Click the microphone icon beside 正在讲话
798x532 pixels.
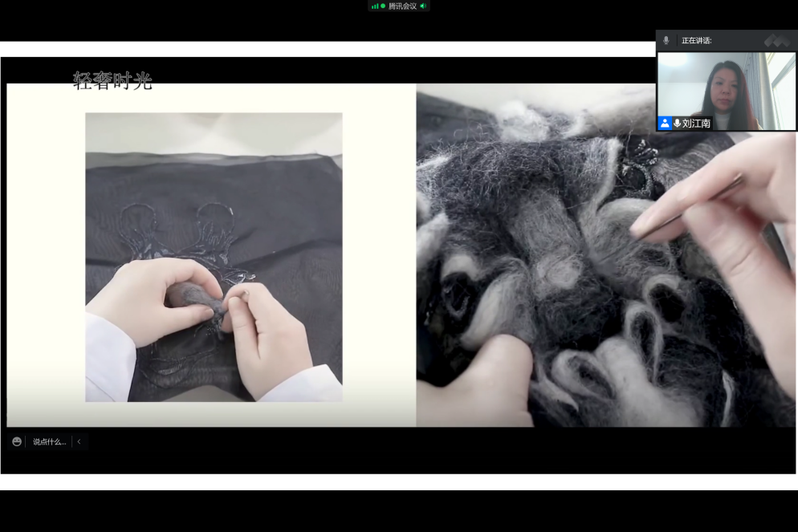coord(666,40)
